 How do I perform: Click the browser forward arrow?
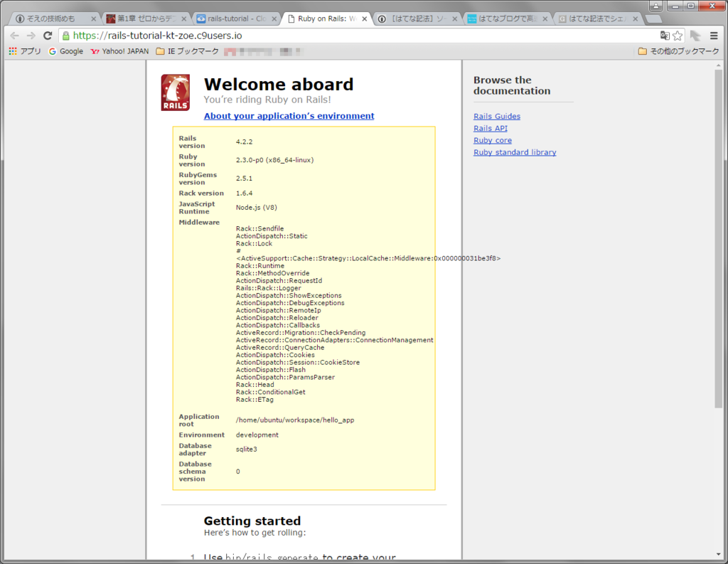31,36
